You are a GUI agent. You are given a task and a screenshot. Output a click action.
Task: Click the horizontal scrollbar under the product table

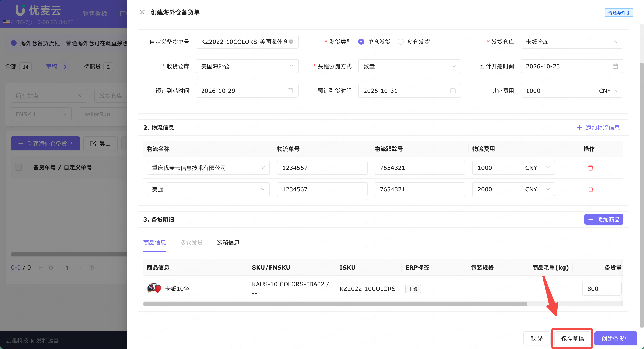click(335, 304)
